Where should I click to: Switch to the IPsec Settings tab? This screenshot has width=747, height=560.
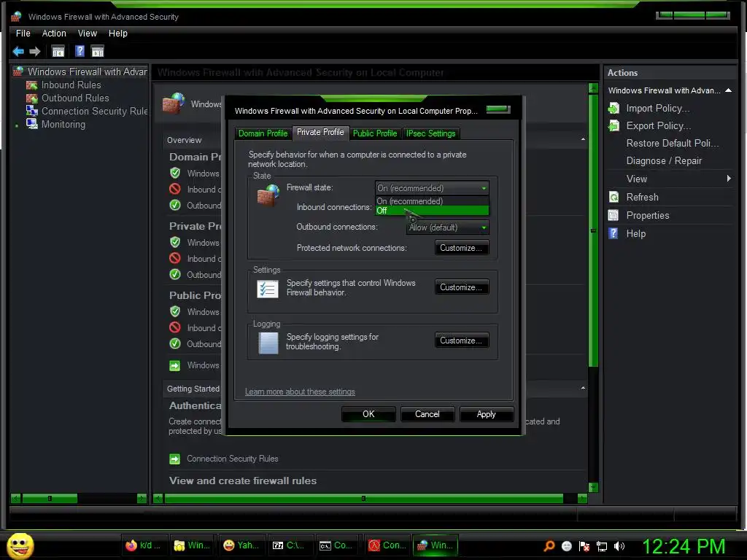tap(430, 133)
